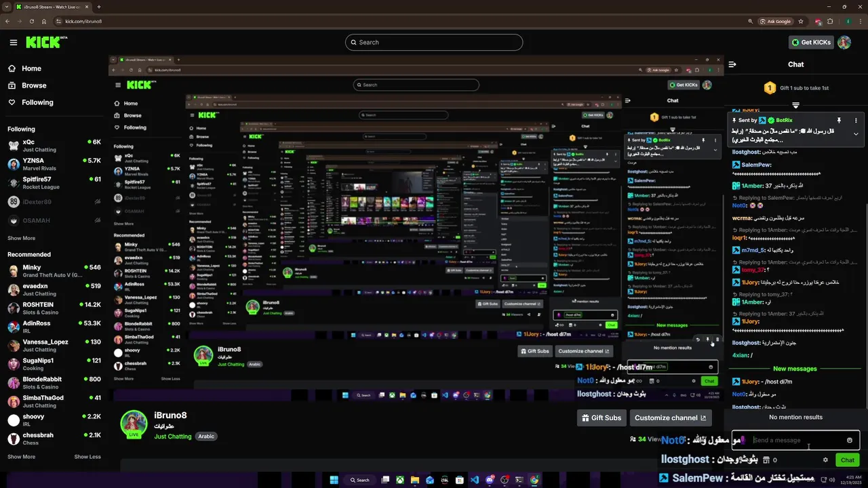This screenshot has width=868, height=488.
Task: Open Xbox app from the taskbar
Action: coord(400,480)
